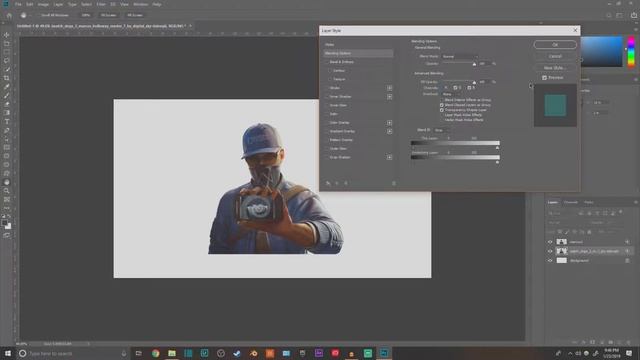640x360 pixels.
Task: Click Cancel in Layer Style dialog
Action: [x=555, y=56]
